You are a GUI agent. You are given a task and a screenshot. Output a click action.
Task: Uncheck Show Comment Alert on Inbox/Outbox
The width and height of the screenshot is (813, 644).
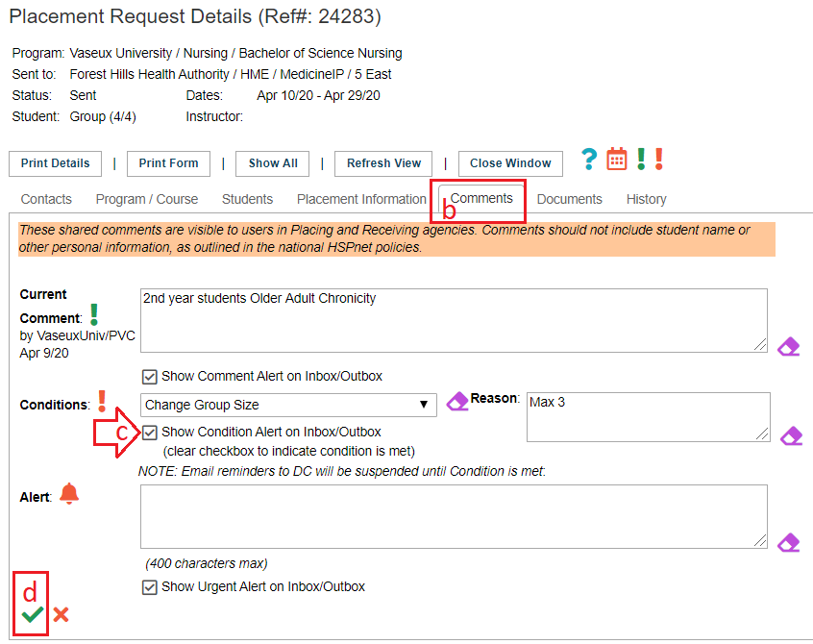(x=149, y=377)
